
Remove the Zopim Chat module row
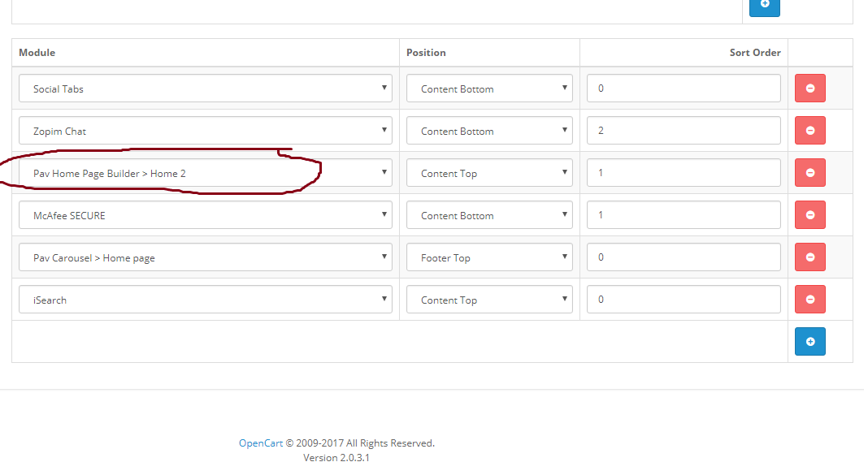[809, 131]
